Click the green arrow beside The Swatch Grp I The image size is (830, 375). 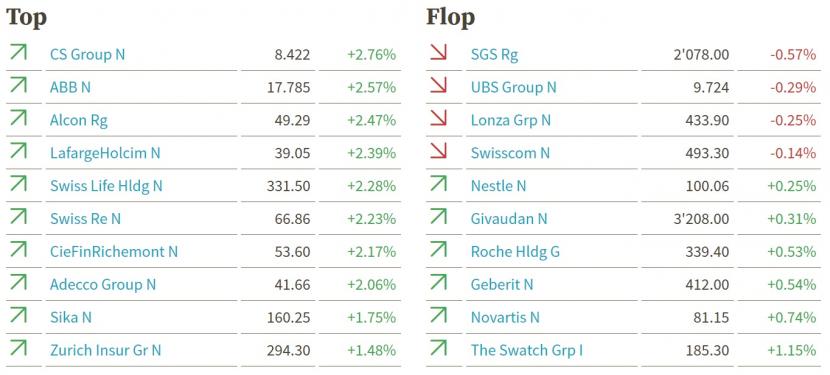click(x=438, y=348)
